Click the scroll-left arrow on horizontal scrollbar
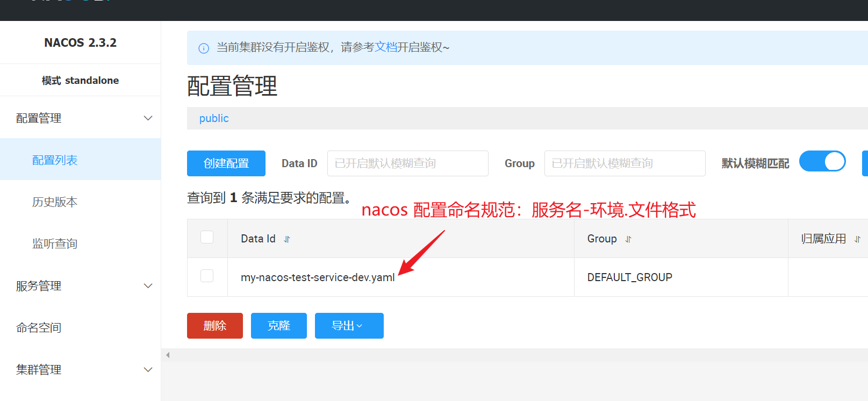This screenshot has height=401, width=868. coord(168,355)
